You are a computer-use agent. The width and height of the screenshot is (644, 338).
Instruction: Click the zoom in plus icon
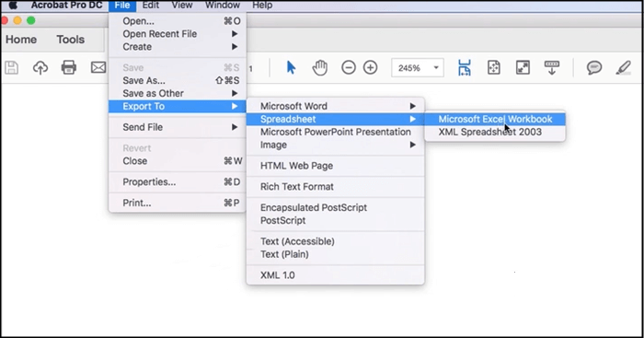pos(371,67)
